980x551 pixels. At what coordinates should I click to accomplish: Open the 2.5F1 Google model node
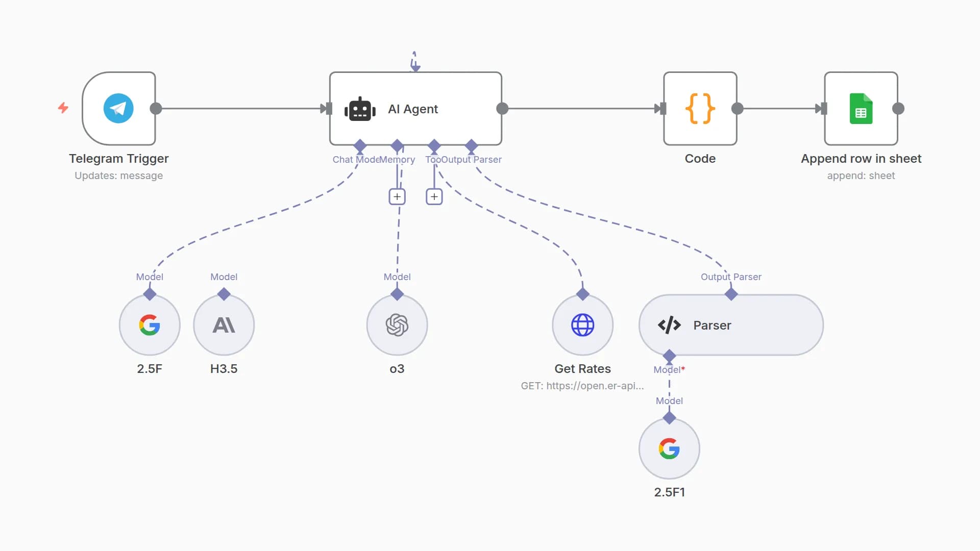[x=669, y=449]
